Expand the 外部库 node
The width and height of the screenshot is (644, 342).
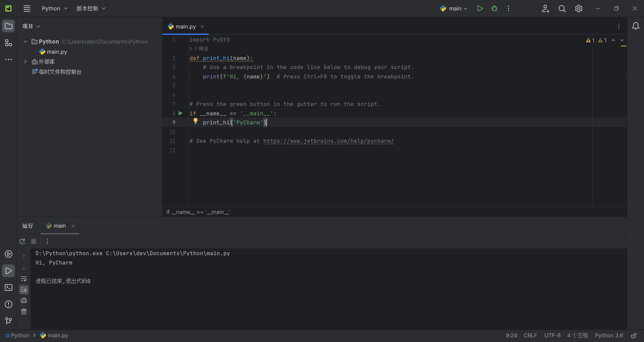click(25, 62)
